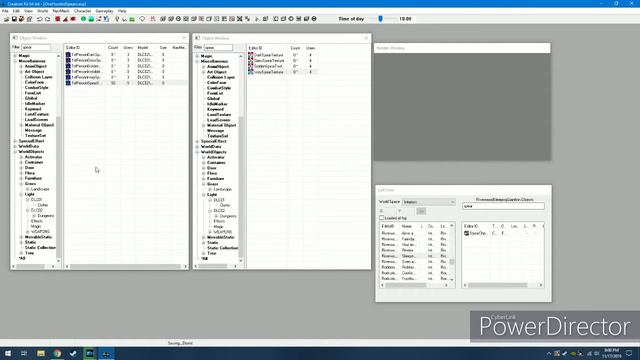The width and height of the screenshot is (640, 360).
Task: Open the Windows Start menu
Action: pos(8,353)
